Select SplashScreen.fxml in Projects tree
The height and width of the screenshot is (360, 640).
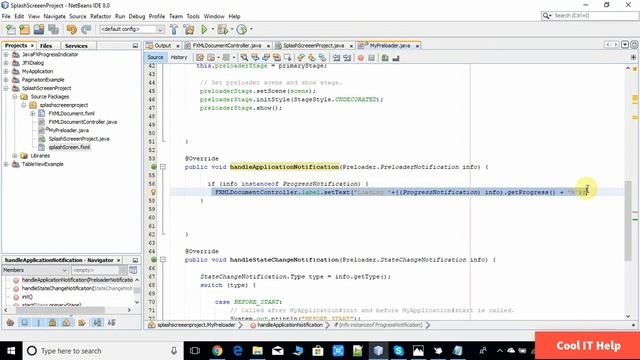tap(69, 147)
